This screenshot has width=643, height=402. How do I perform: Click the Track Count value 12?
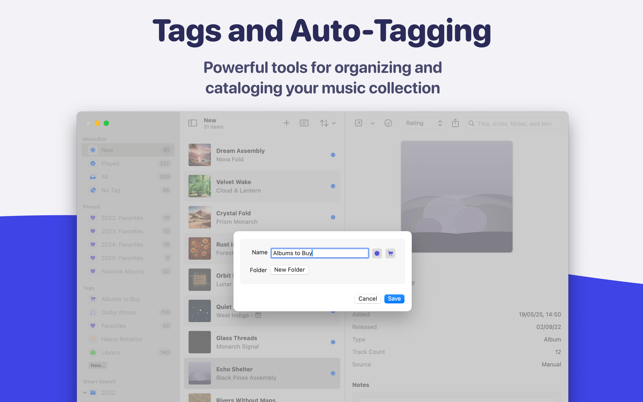click(x=558, y=352)
